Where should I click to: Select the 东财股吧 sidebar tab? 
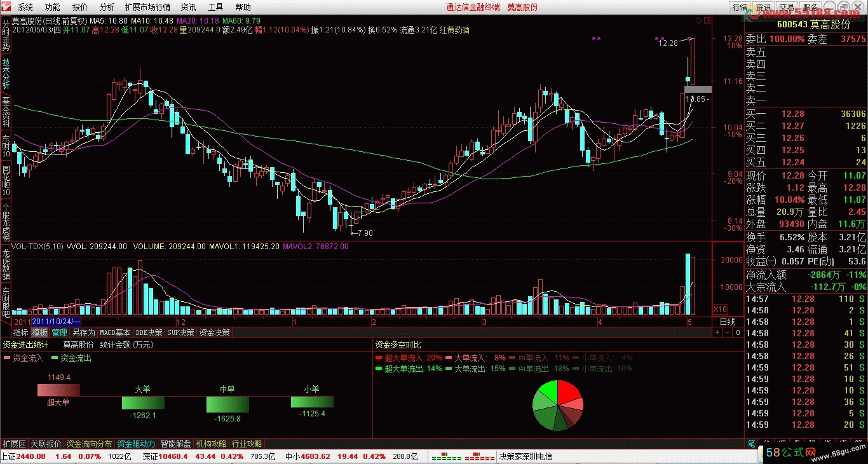(x=6, y=303)
